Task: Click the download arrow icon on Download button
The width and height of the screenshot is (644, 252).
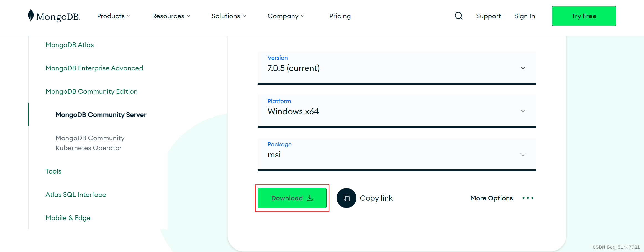Action: 309,198
